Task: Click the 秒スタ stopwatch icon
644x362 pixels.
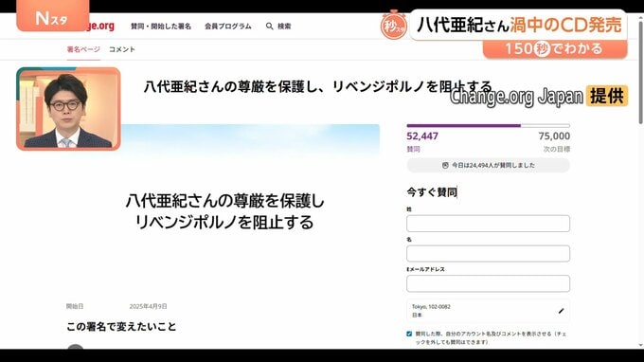Action: [x=393, y=25]
